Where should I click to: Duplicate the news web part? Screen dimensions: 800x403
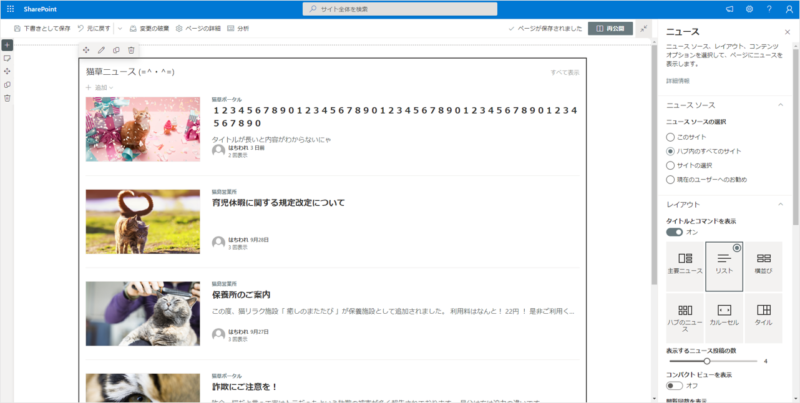tap(116, 50)
